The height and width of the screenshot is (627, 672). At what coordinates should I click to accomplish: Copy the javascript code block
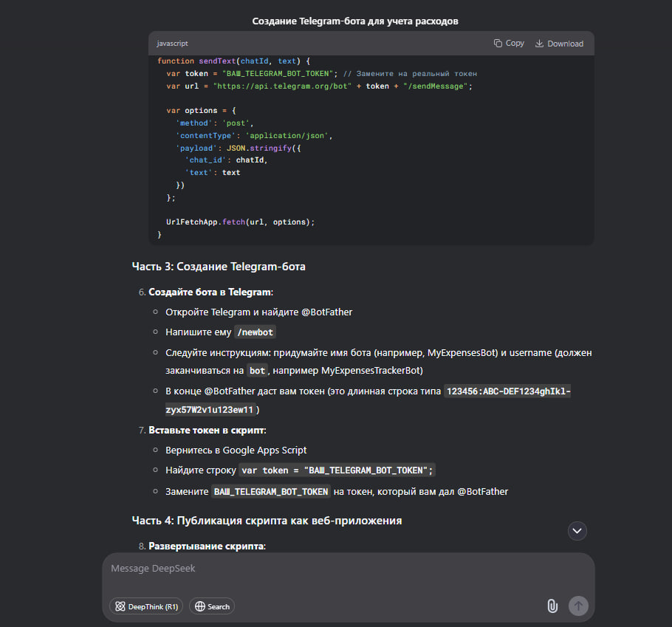[x=509, y=44]
